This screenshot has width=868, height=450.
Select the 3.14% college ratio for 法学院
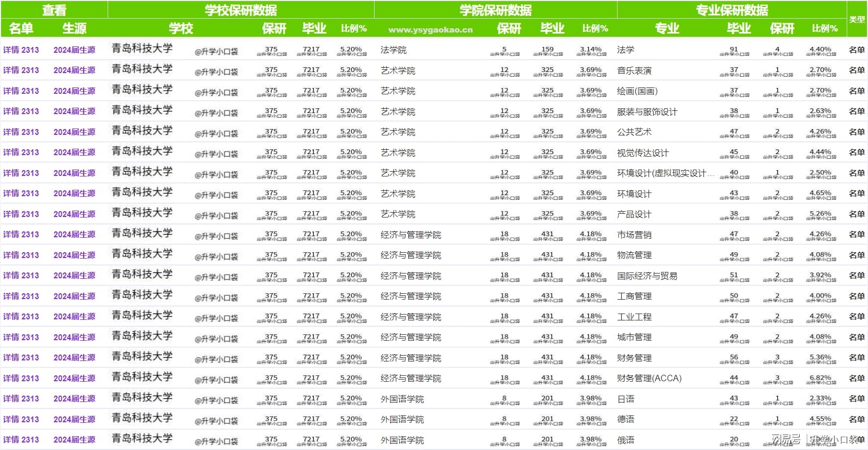click(590, 49)
